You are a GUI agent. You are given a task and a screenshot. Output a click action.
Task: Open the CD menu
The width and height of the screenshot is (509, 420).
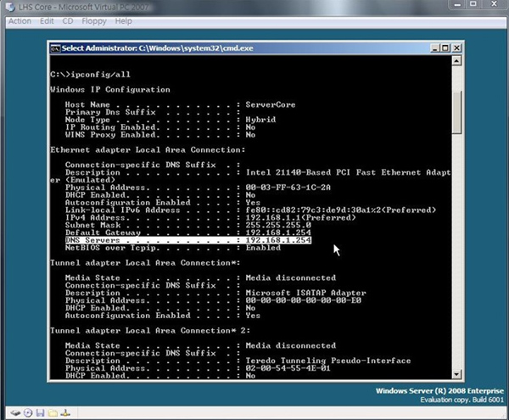click(69, 20)
